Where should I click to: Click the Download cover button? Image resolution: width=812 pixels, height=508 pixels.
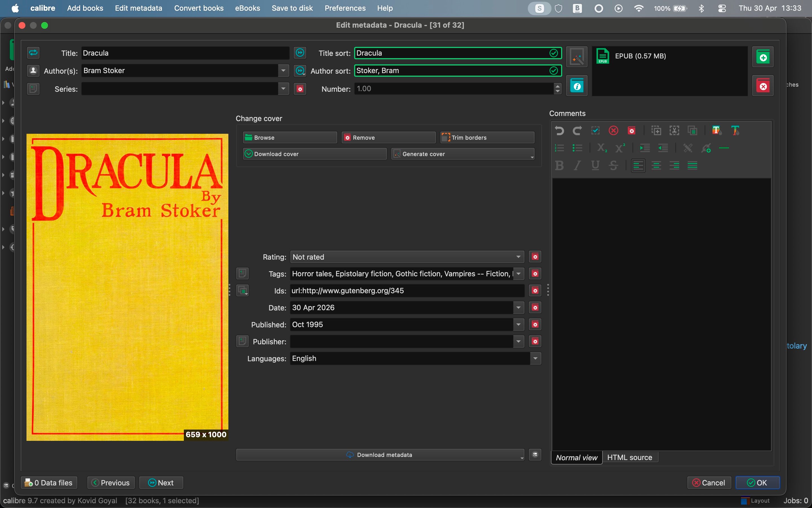pos(315,154)
